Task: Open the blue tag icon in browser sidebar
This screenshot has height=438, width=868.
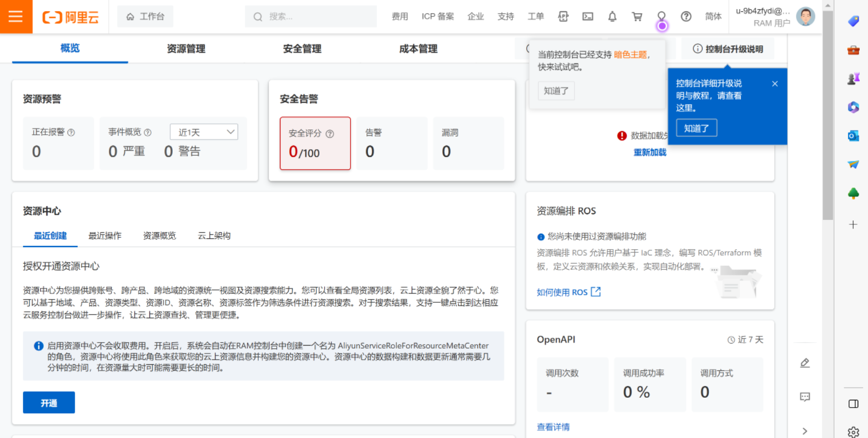Action: click(854, 21)
